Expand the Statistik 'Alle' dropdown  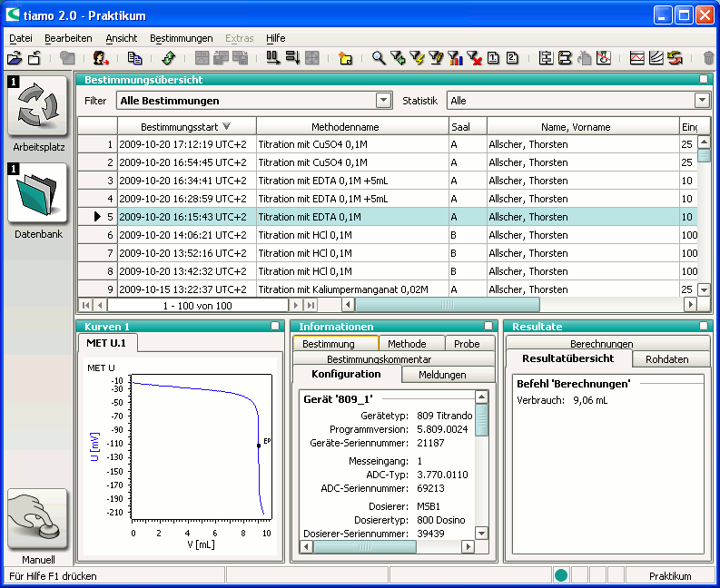[701, 101]
